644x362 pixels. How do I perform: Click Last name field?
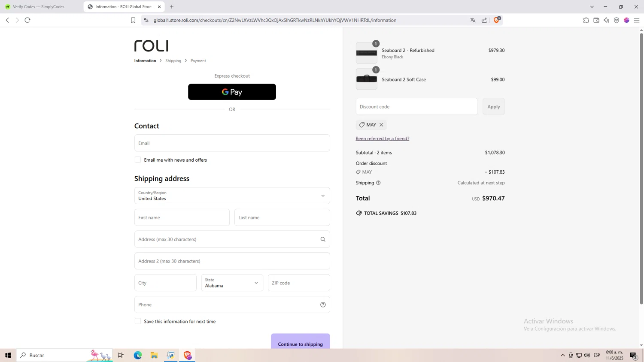(x=282, y=217)
